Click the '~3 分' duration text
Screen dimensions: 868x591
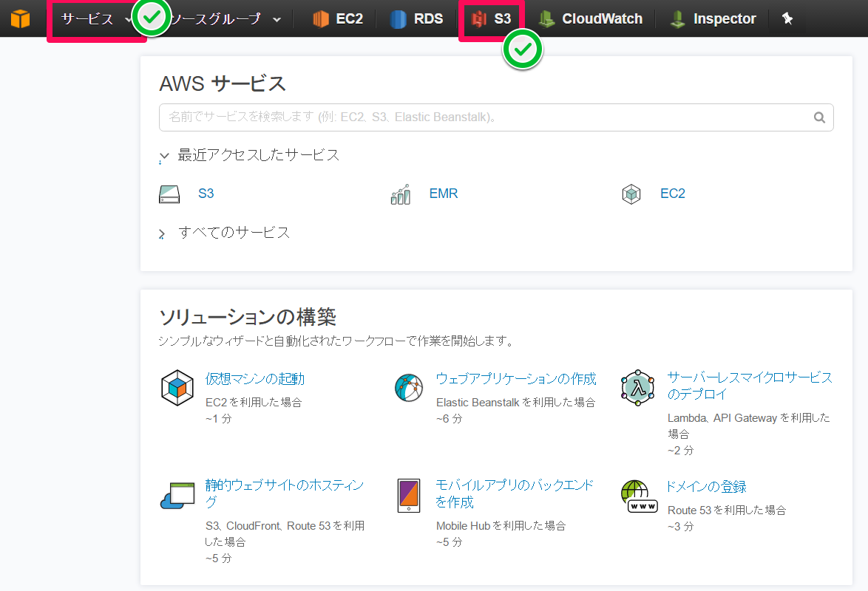tap(680, 527)
